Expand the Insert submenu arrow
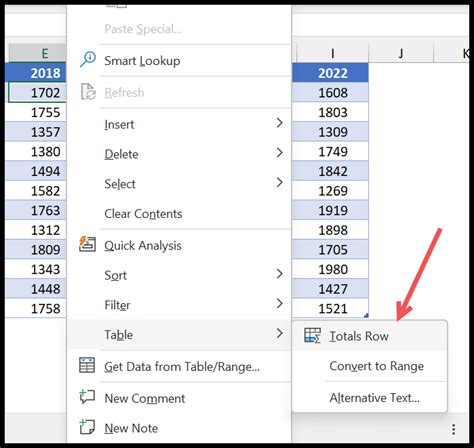This screenshot has width=474, height=448. [280, 123]
